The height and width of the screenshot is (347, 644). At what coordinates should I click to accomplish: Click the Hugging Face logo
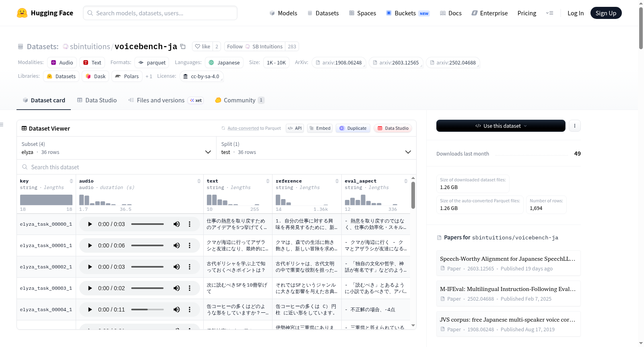[x=45, y=13]
